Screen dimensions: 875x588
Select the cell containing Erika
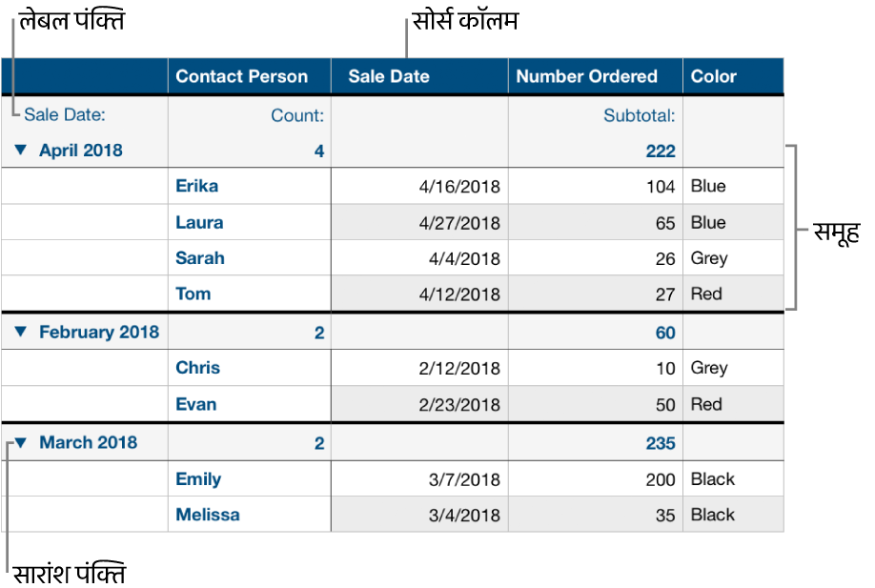[x=197, y=186]
